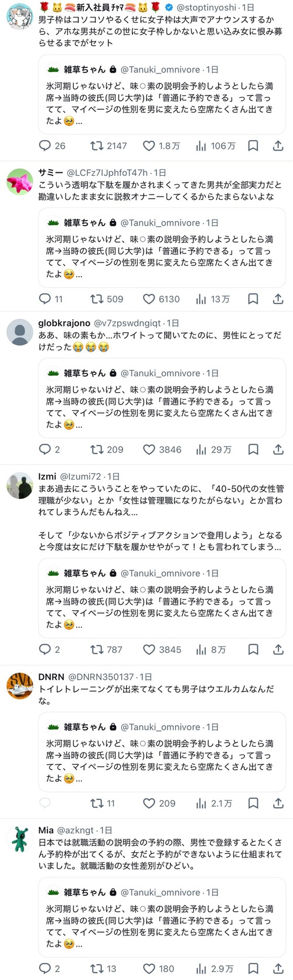
Task: Open サミー's pink star profile avatar
Action: (19, 181)
